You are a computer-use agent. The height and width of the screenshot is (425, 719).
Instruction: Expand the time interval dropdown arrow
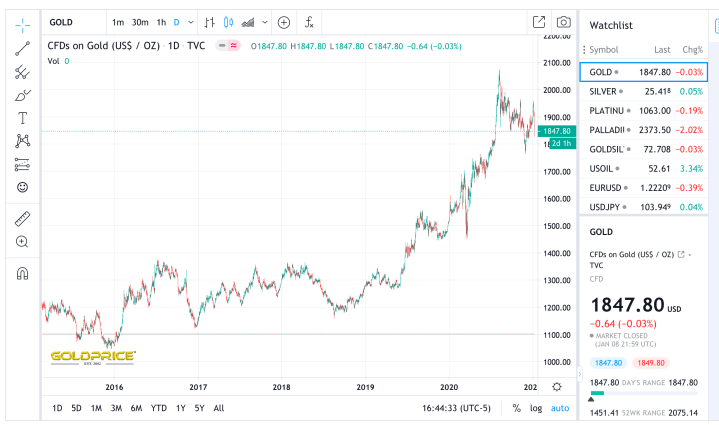(x=191, y=22)
